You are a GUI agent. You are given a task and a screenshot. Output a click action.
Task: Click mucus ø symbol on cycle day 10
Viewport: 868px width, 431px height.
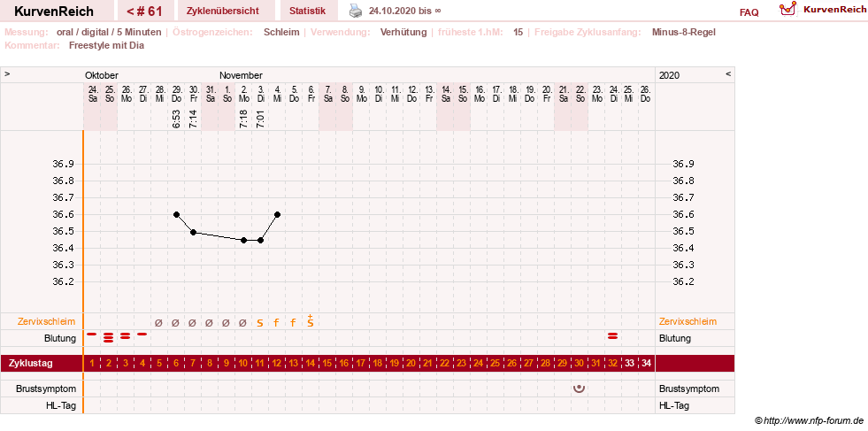[x=242, y=322]
